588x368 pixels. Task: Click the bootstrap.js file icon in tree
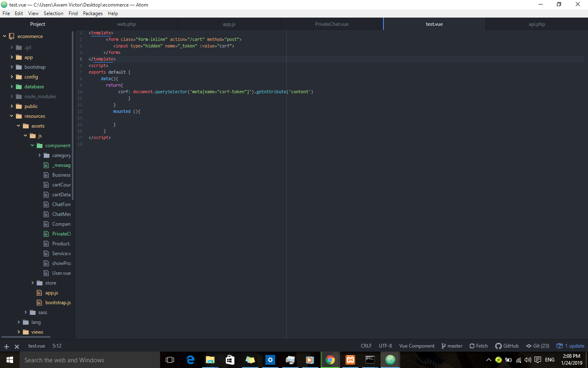pyautogui.click(x=39, y=303)
